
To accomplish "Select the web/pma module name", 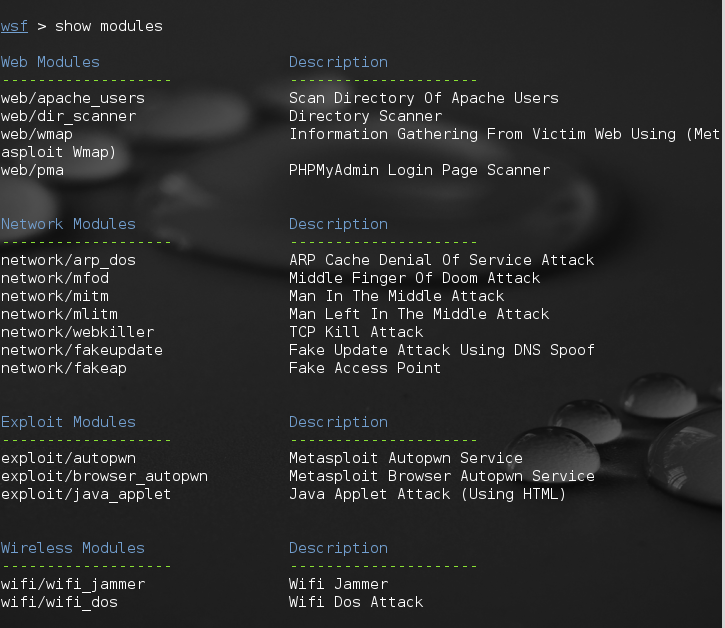I will 32,170.
